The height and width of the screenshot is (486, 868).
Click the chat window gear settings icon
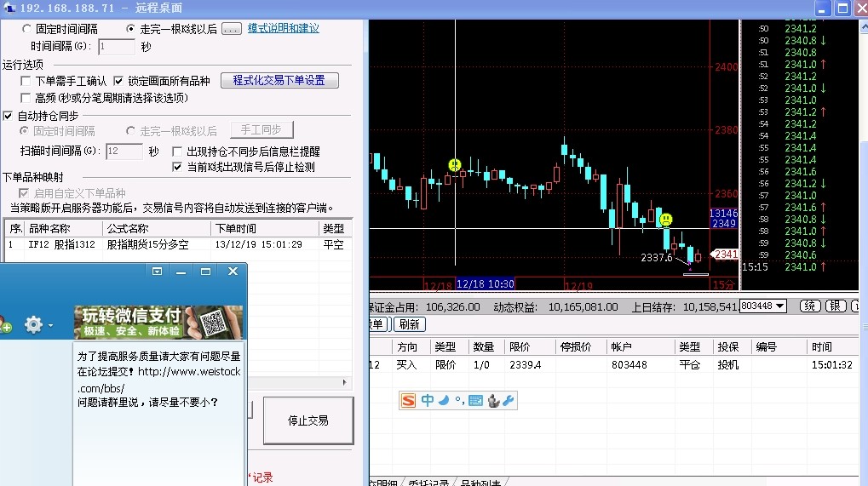(x=33, y=324)
